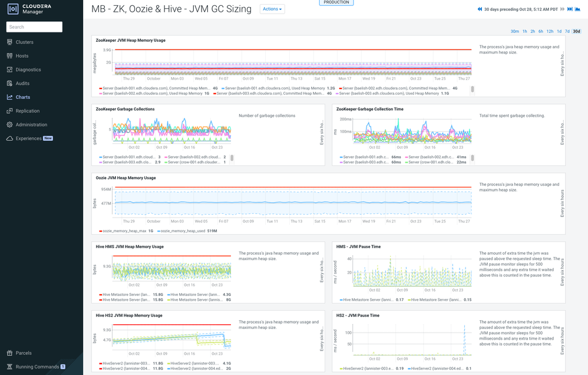Click the Replication sidebar icon

coord(10,111)
